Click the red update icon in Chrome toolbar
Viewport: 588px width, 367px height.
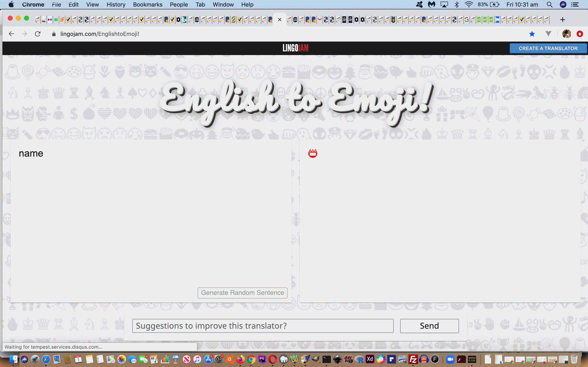(x=580, y=34)
